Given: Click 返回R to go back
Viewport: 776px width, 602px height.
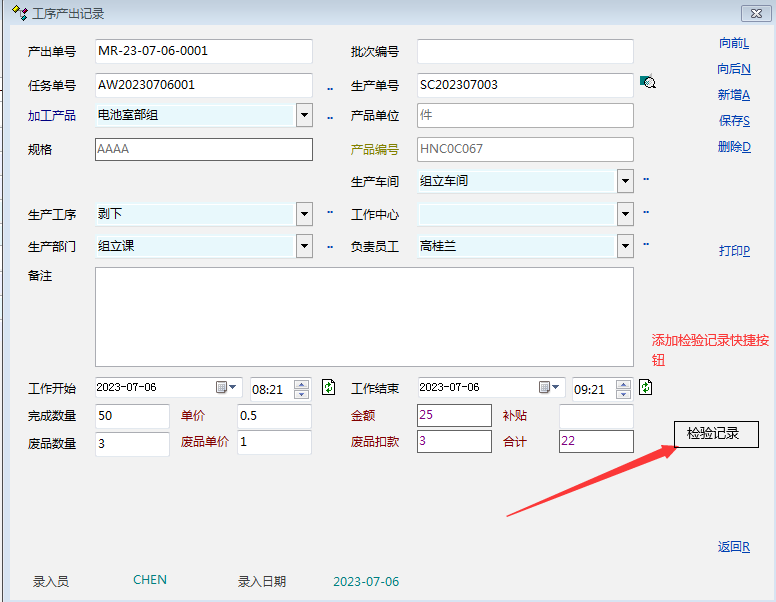Looking at the screenshot, I should (x=733, y=547).
